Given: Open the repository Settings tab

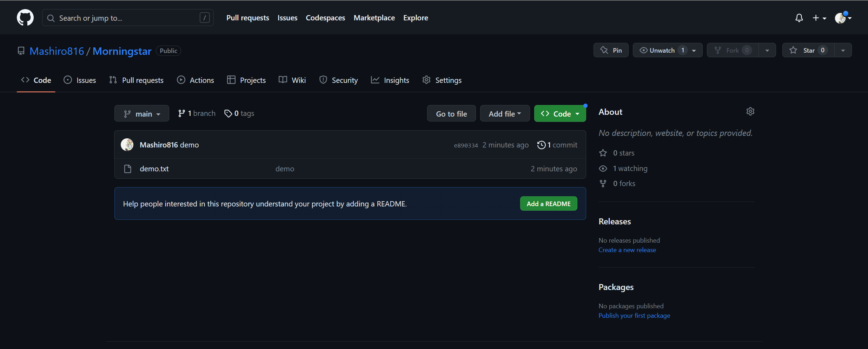Looking at the screenshot, I should click(442, 80).
